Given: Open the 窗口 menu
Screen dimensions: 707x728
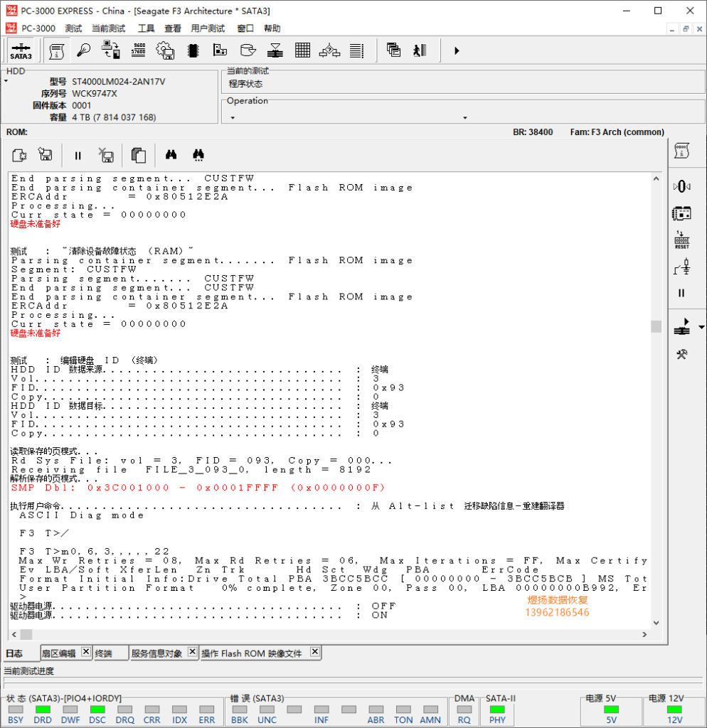Looking at the screenshot, I should [x=245, y=28].
